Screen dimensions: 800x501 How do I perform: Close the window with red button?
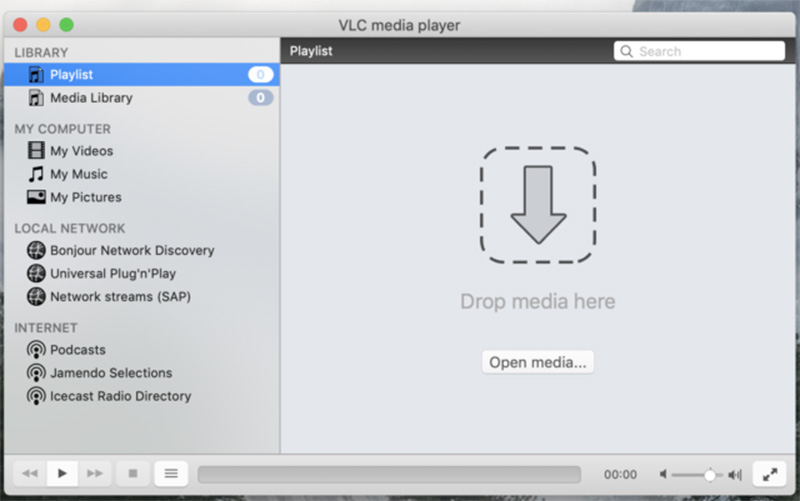pos(20,24)
